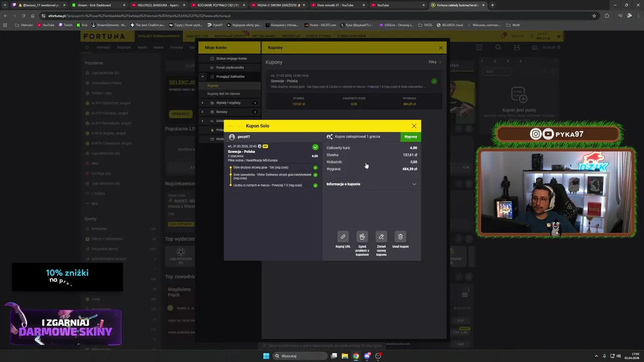Click the Windows Start button
644x362 pixels.
coord(266,356)
